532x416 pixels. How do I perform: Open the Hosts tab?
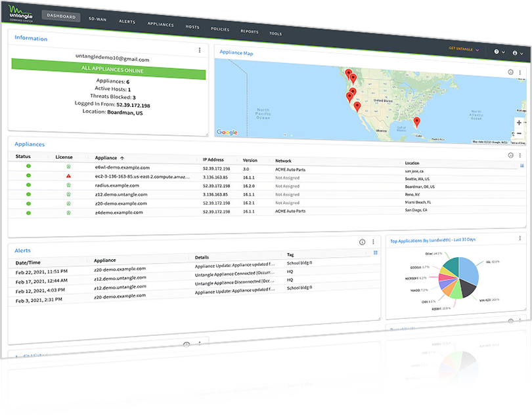point(192,27)
